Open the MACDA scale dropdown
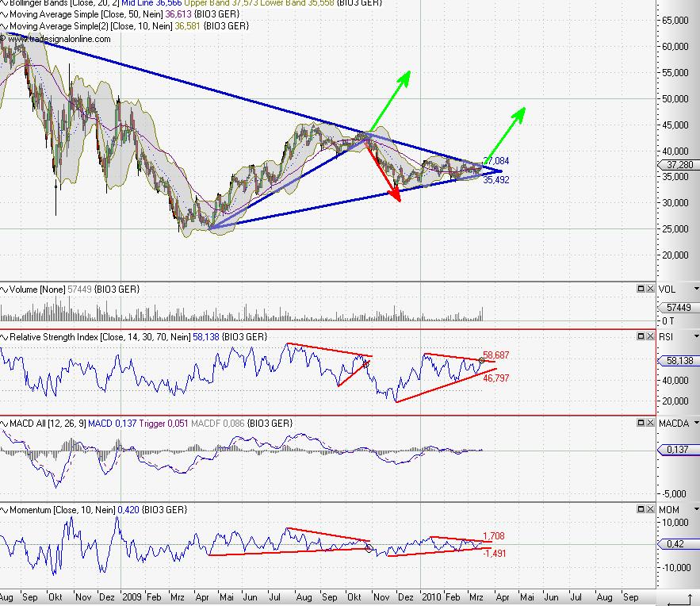This screenshot has width=700, height=606. (694, 424)
